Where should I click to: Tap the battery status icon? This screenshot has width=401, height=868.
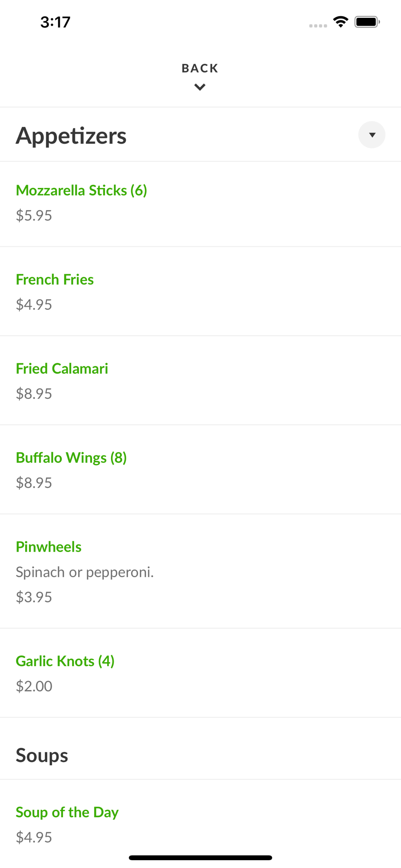click(367, 22)
